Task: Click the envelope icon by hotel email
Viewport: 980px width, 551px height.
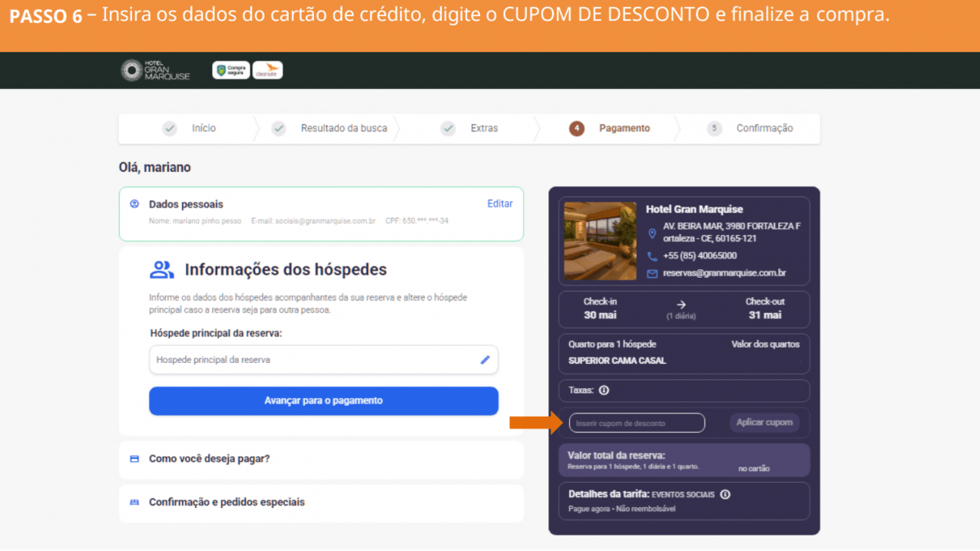Action: click(x=652, y=273)
